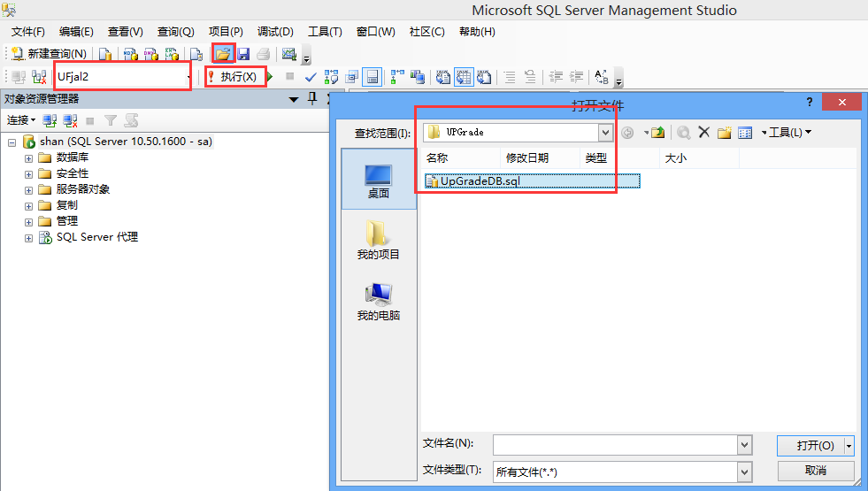Open the 编辑(E) menu

click(x=76, y=32)
